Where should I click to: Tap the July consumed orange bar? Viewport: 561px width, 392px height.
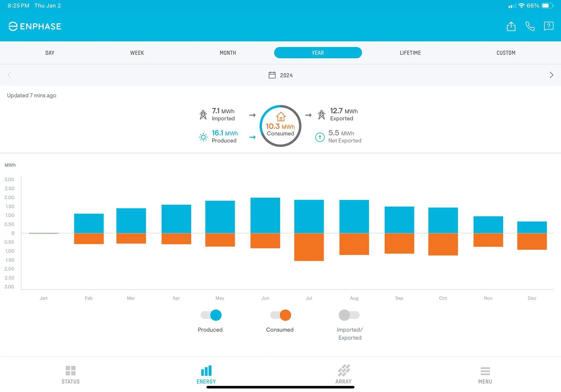(309, 247)
